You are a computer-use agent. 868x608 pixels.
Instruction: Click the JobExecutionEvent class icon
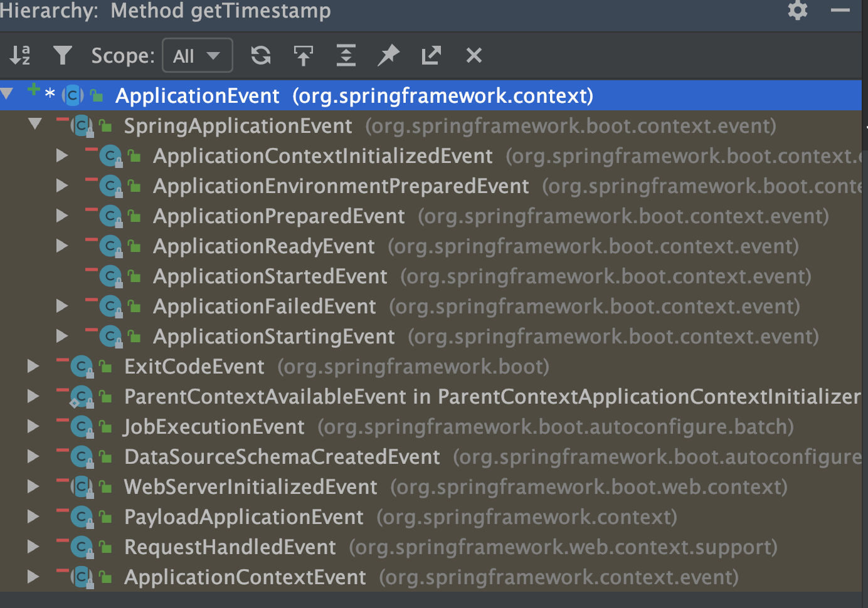coord(82,426)
